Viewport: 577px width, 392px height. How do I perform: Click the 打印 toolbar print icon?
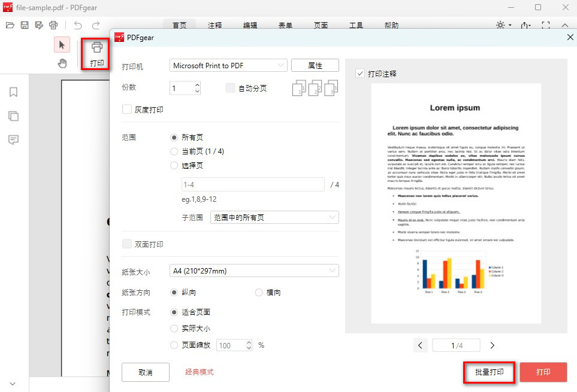[95, 54]
